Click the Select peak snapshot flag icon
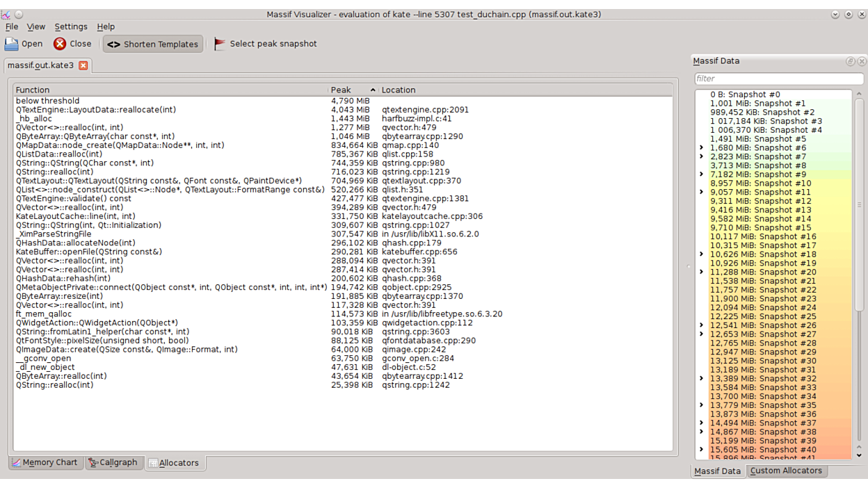868x488 pixels. (x=220, y=44)
